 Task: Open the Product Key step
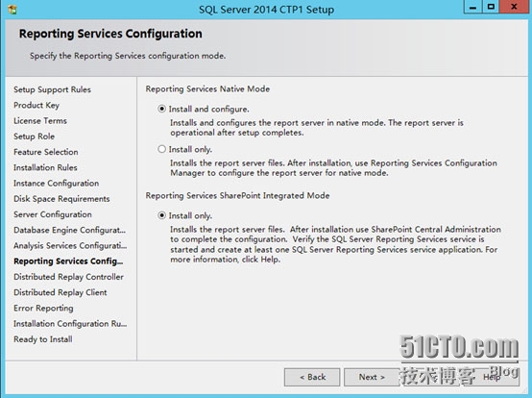tap(36, 106)
